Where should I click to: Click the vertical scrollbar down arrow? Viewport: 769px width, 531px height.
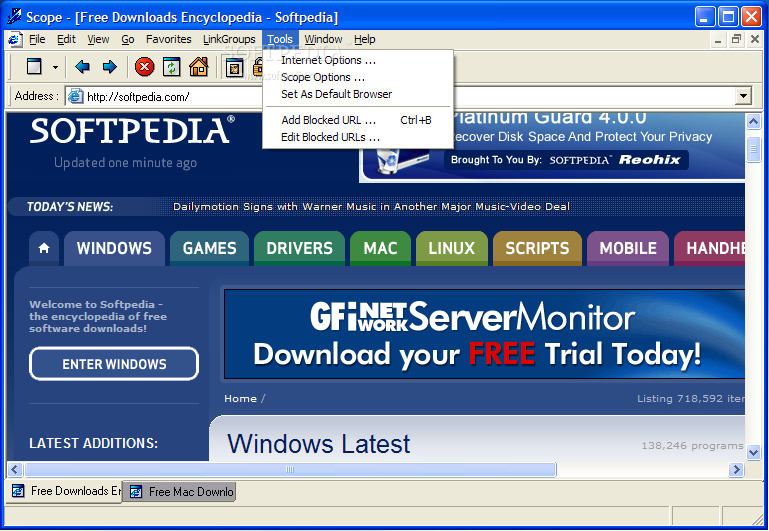753,453
